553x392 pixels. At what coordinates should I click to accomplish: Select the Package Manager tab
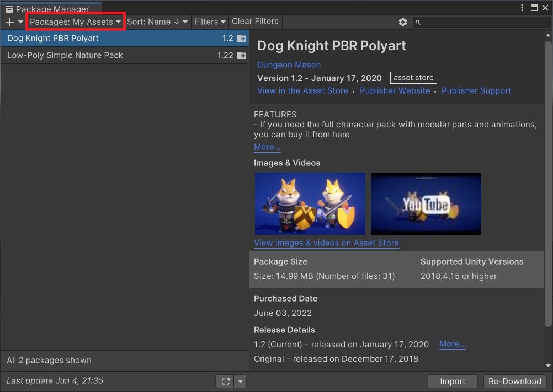click(51, 8)
